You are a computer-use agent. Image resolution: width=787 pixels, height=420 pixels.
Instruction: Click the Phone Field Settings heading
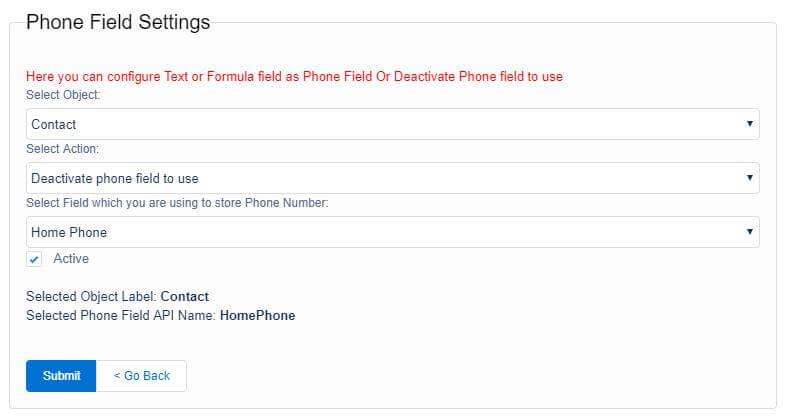tap(118, 22)
